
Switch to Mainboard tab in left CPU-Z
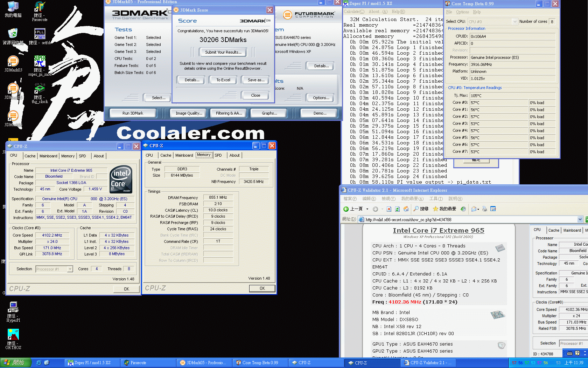(x=48, y=156)
